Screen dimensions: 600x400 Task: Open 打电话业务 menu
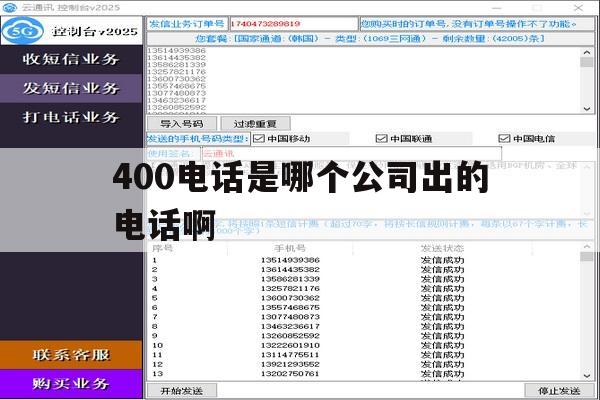pyautogui.click(x=71, y=117)
